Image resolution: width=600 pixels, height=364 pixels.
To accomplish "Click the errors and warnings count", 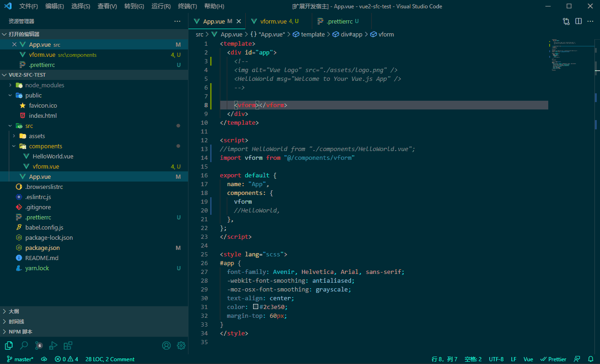I will pos(67,359).
